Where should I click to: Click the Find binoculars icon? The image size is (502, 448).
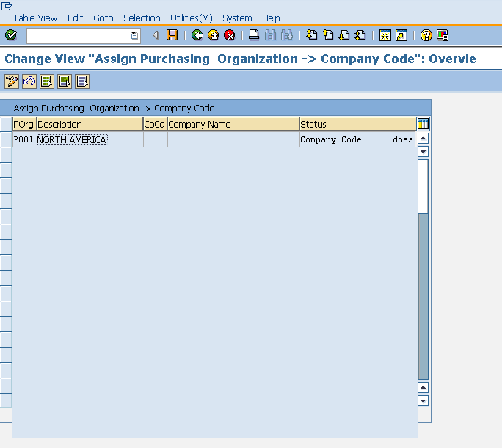tap(270, 35)
